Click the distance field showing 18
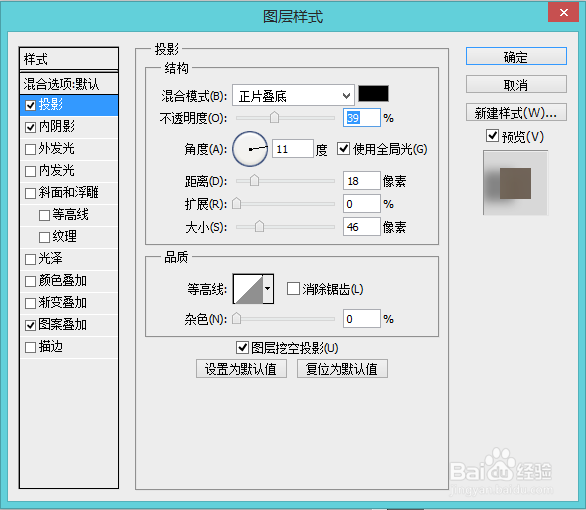 pyautogui.click(x=362, y=181)
